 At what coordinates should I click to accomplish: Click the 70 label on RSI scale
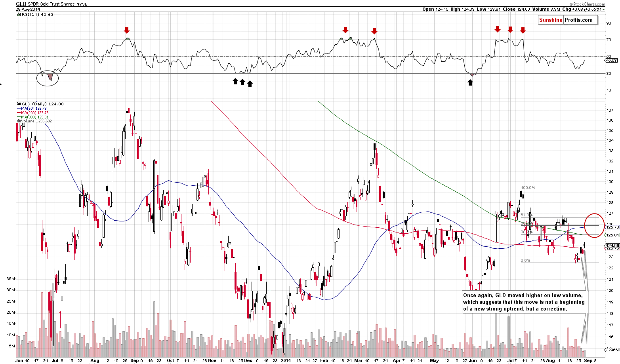coord(609,40)
